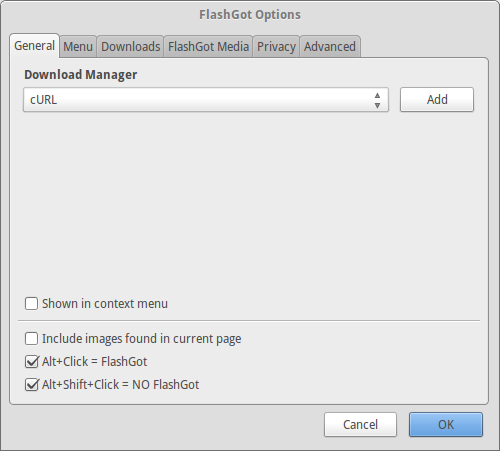500x451 pixels.
Task: Click the Cancel button
Action: pos(360,425)
